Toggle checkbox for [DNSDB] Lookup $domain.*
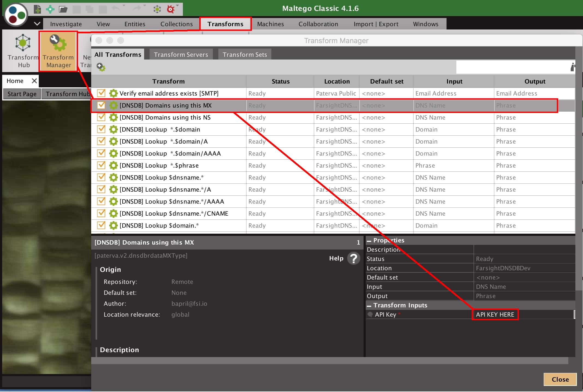Viewport: 583px width, 392px height. [x=101, y=225]
